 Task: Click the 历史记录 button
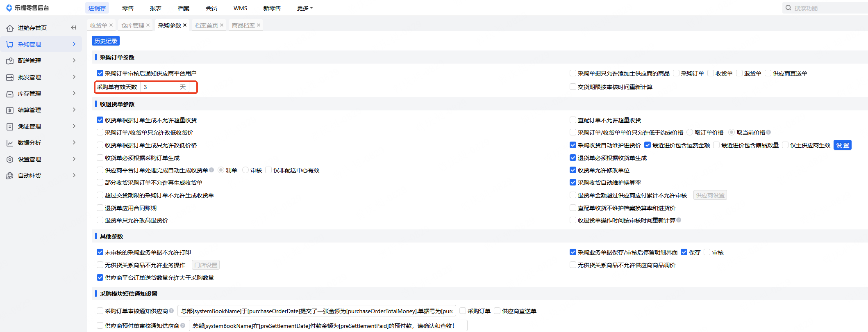coord(106,41)
